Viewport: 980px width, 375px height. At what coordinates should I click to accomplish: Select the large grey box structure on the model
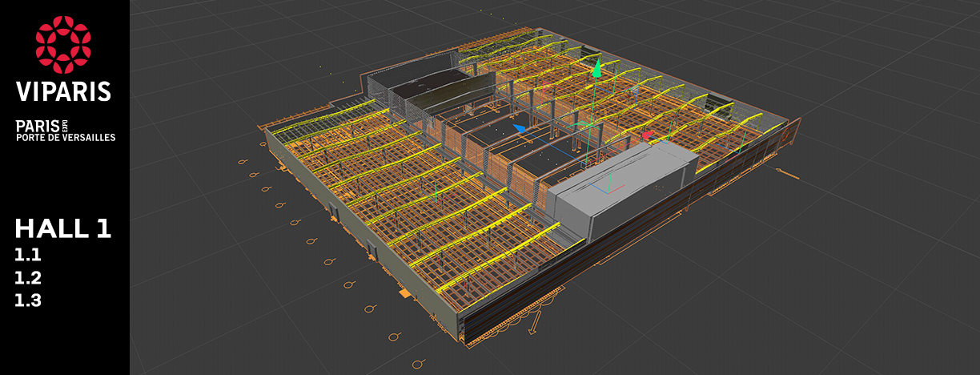[x=625, y=189]
